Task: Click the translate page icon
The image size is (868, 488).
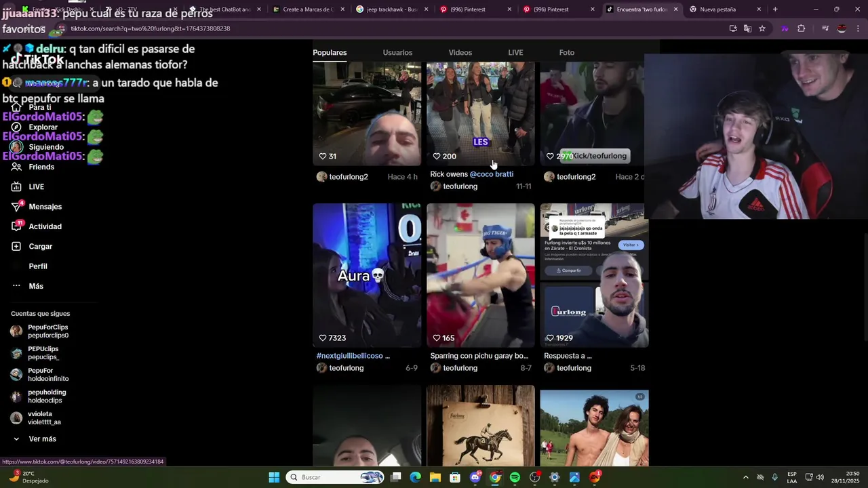Action: (747, 28)
